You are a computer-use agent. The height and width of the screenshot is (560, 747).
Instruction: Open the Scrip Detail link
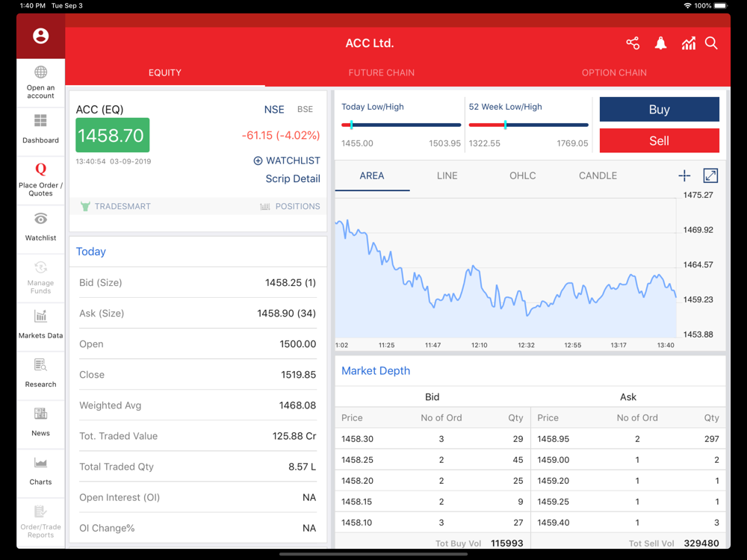293,178
